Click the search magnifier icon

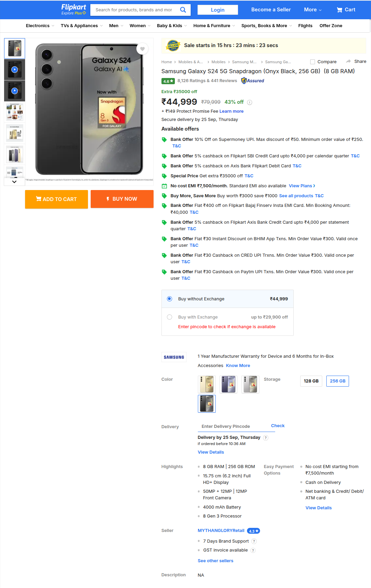[x=183, y=10]
